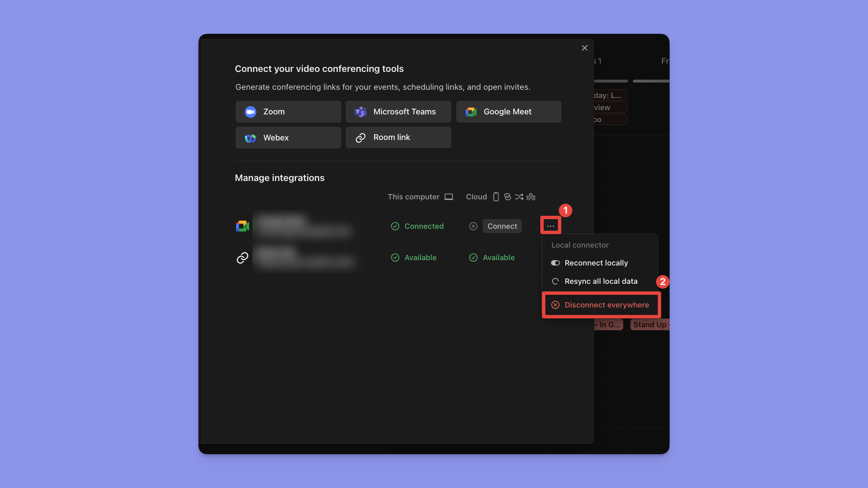This screenshot has height=488, width=868.
Task: Click the Cloud column header label
Action: click(476, 197)
